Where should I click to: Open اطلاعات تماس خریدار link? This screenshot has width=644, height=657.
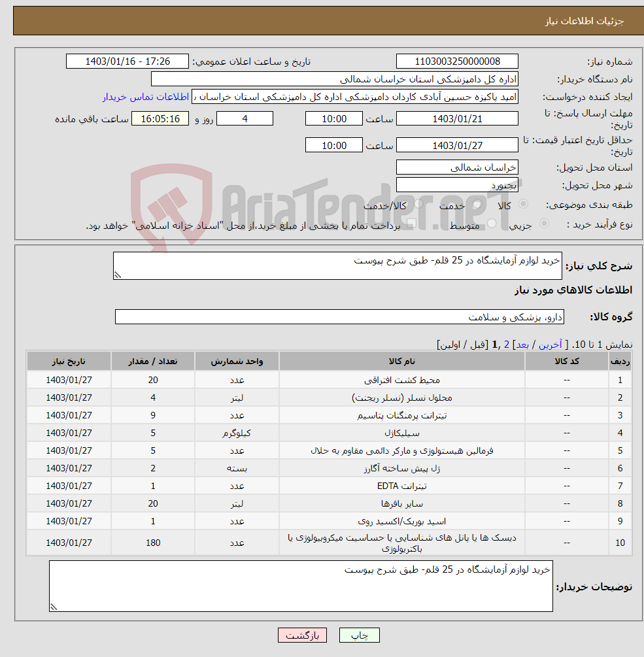click(x=145, y=97)
